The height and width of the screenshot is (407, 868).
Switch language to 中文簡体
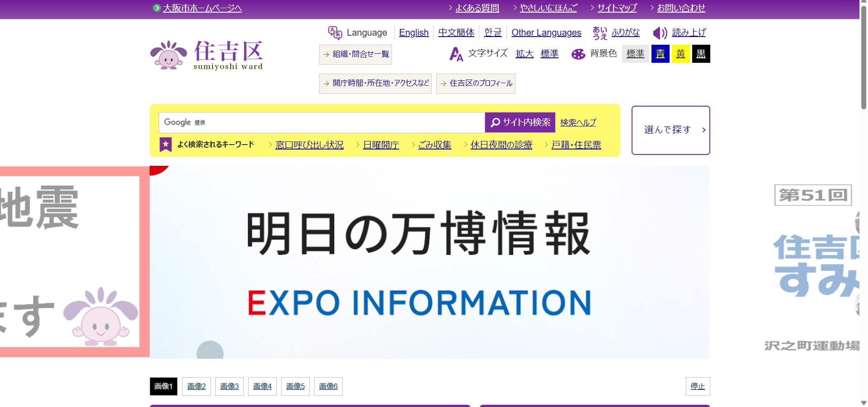456,33
